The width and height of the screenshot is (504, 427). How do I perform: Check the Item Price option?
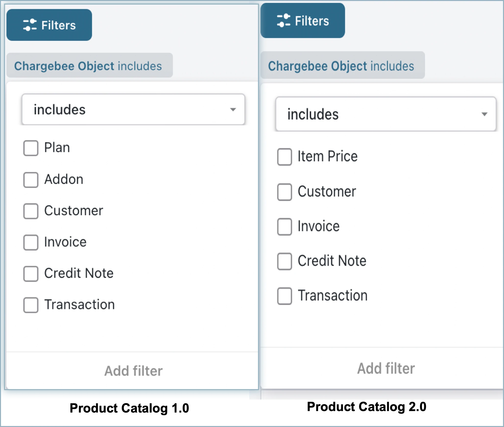click(x=285, y=157)
